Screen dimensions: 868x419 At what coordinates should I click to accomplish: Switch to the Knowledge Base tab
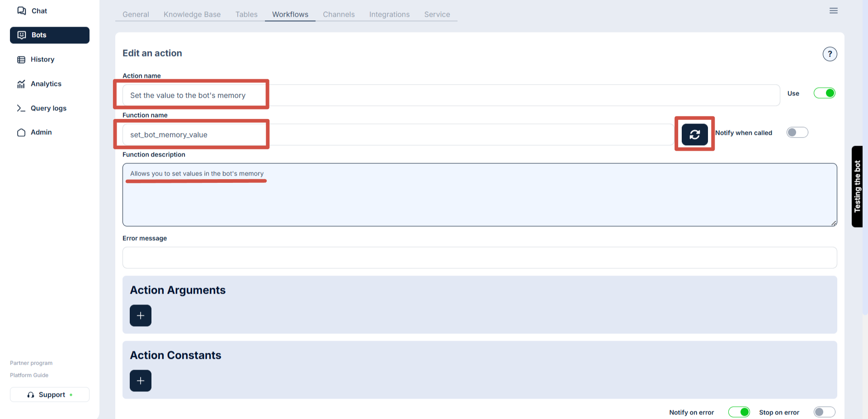192,14
